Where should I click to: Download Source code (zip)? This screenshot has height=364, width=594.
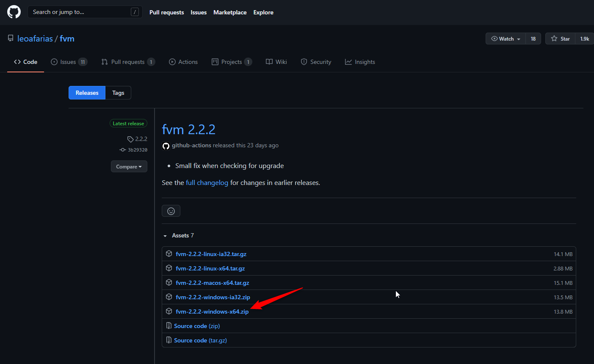pos(197,326)
